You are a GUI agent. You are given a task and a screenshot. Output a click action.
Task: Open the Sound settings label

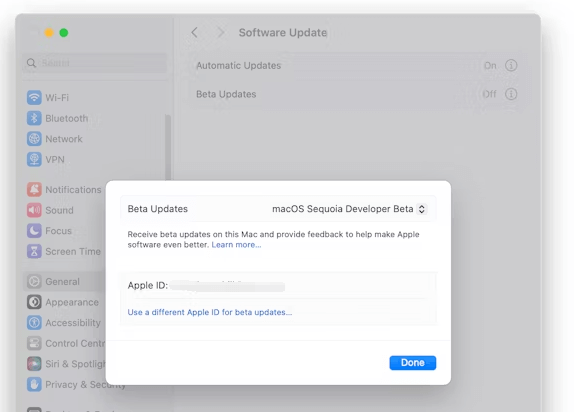[x=59, y=210]
